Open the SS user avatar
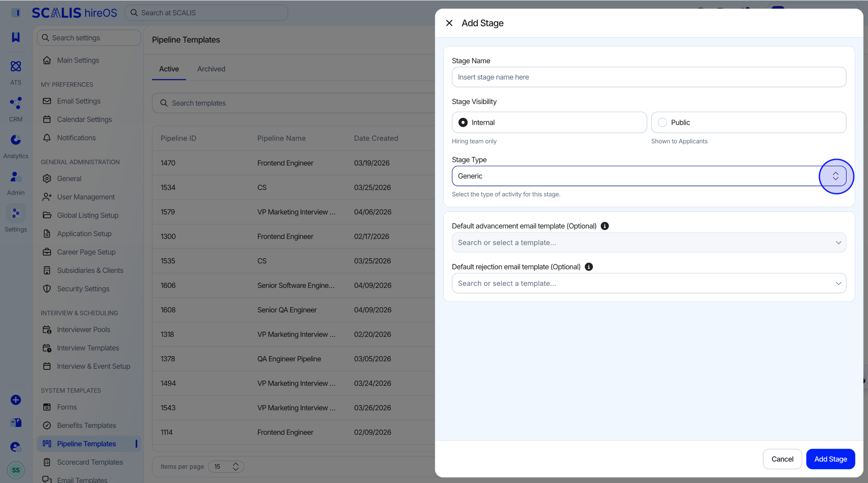Image resolution: width=868 pixels, height=483 pixels. tap(16, 470)
